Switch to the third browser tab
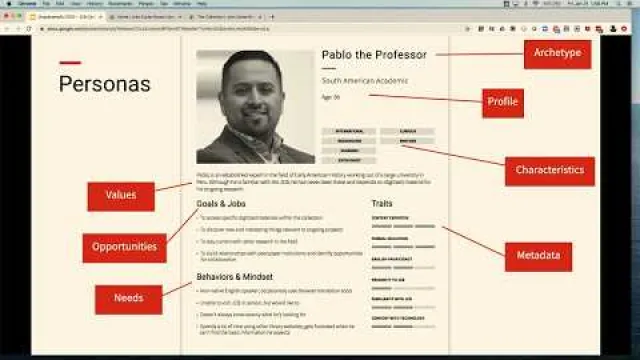 tap(226, 17)
